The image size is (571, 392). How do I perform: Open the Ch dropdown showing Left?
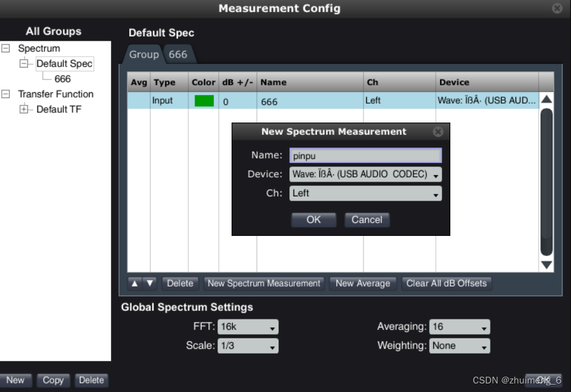pos(365,193)
